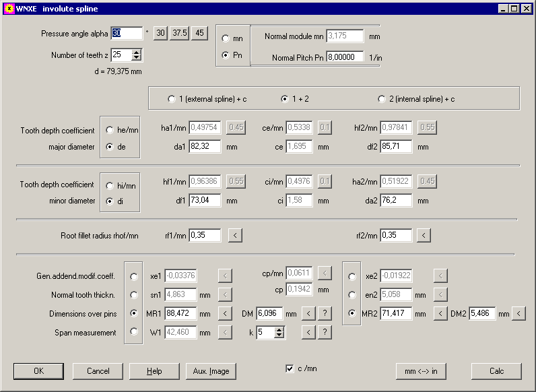Image resolution: width=536 pixels, height=392 pixels.
Task: Click the '<' button next to rf2/mn
Action: pyautogui.click(x=423, y=235)
